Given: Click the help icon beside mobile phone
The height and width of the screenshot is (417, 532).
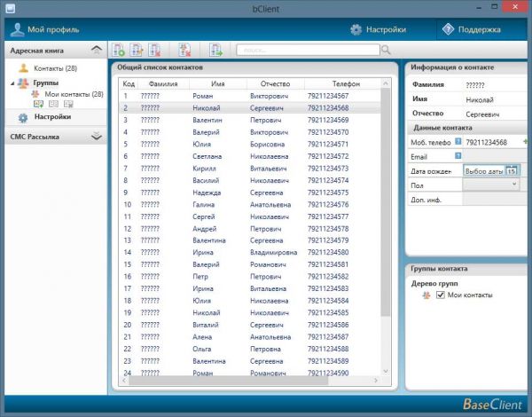Looking at the screenshot, I should tap(458, 142).
